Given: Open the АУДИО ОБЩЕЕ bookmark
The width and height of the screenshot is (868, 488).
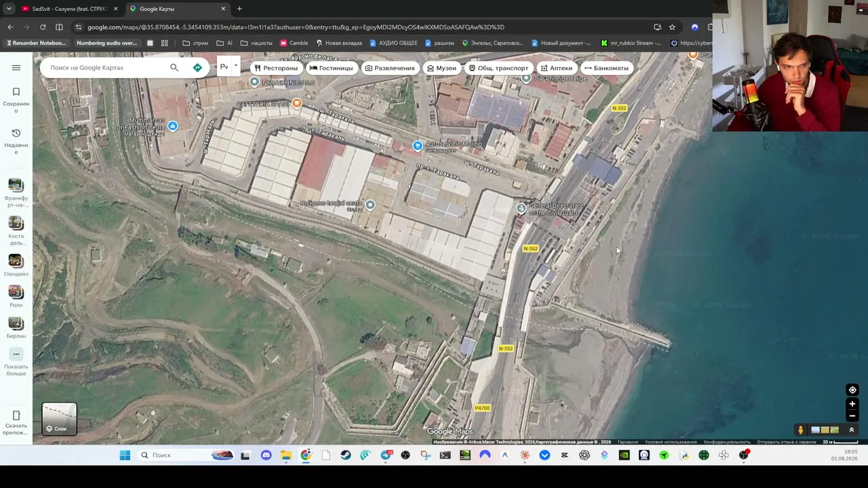Looking at the screenshot, I should click(393, 43).
